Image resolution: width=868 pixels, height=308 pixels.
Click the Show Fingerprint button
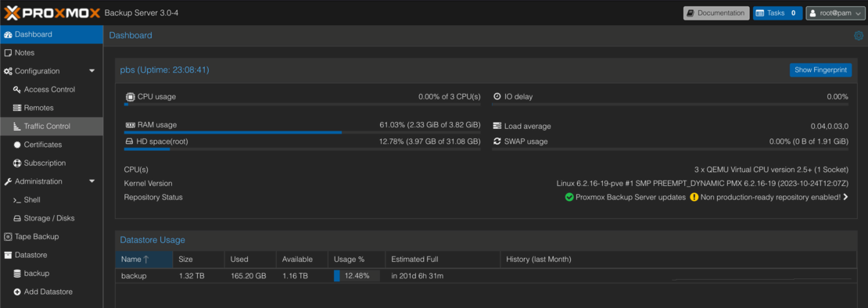pyautogui.click(x=820, y=70)
